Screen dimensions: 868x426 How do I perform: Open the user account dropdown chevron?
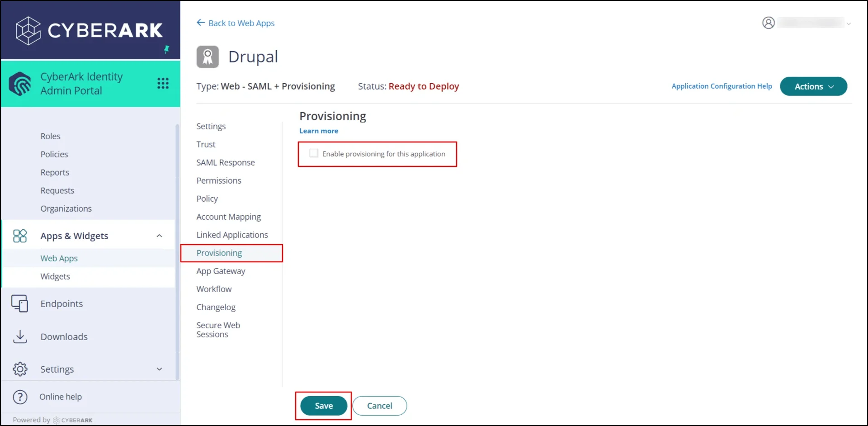pyautogui.click(x=849, y=24)
